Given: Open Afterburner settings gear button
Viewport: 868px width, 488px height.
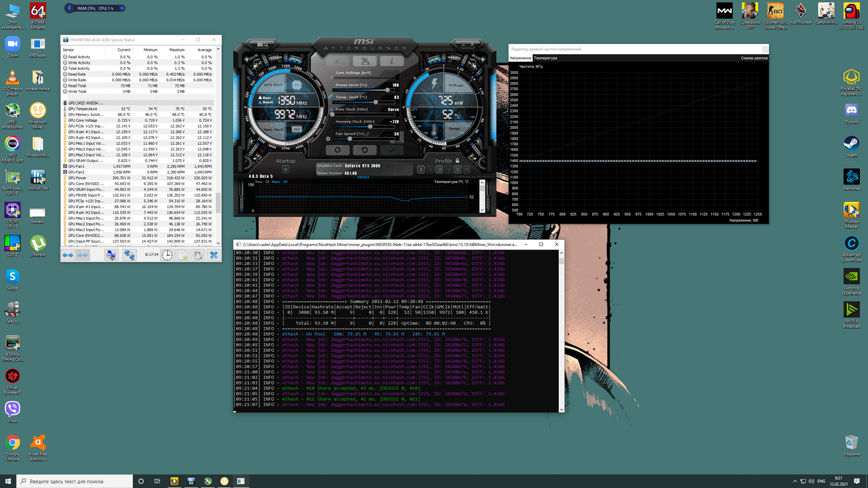Looking at the screenshot, I should (337, 150).
